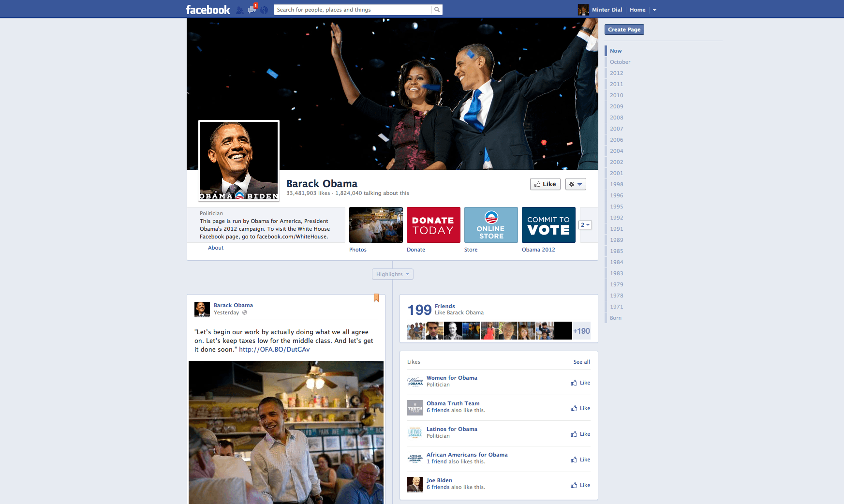Open the globe notifications icon
844x504 pixels.
(x=264, y=10)
